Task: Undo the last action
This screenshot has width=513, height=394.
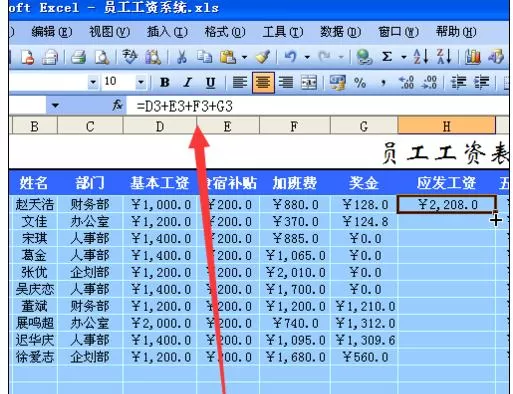Action: click(x=290, y=57)
